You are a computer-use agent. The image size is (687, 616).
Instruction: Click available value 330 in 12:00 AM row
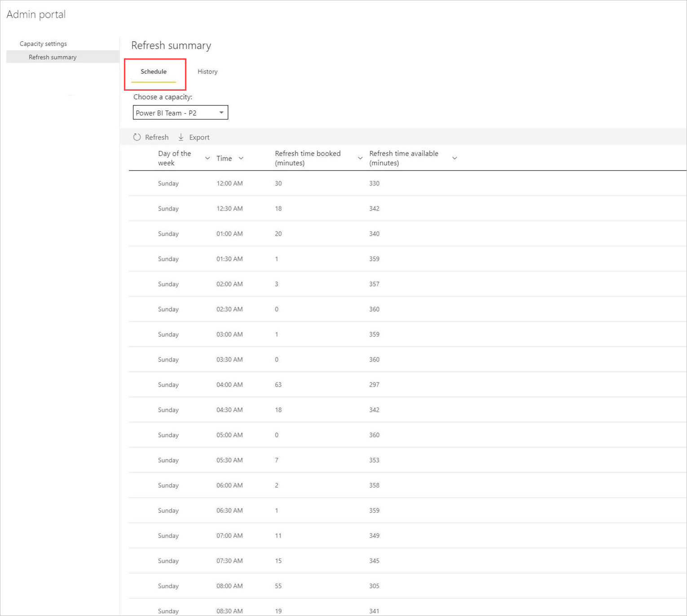374,183
